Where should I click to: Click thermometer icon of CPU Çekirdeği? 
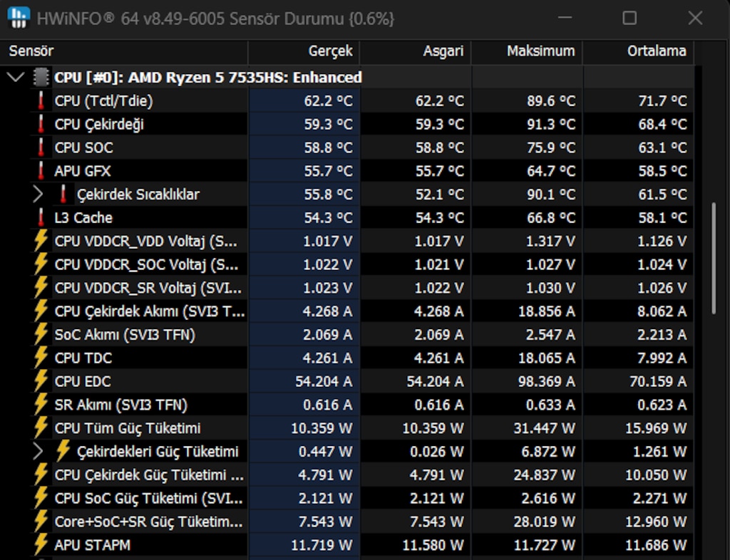[41, 124]
